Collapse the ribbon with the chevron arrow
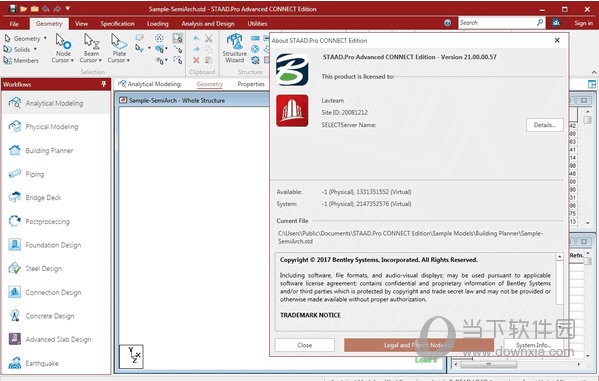 594,72
